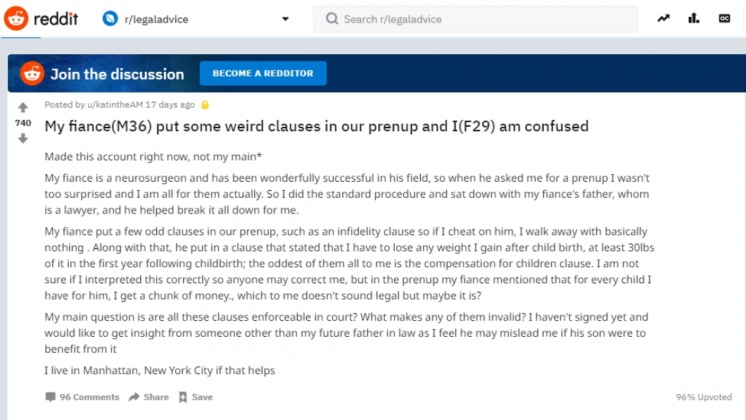This screenshot has width=746, height=420.
Task: Click the r/legaladvice community icon
Action: [x=110, y=19]
